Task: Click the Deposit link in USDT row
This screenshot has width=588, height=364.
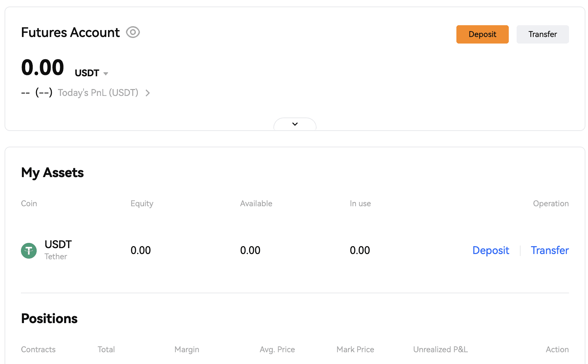Action: pyautogui.click(x=490, y=250)
